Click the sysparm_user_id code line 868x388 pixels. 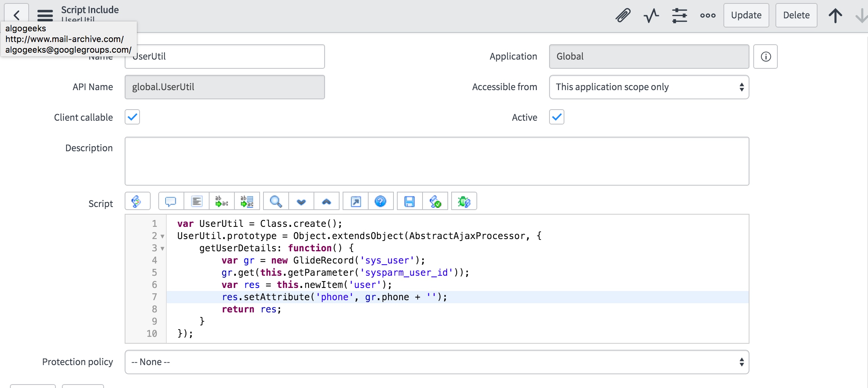click(345, 273)
